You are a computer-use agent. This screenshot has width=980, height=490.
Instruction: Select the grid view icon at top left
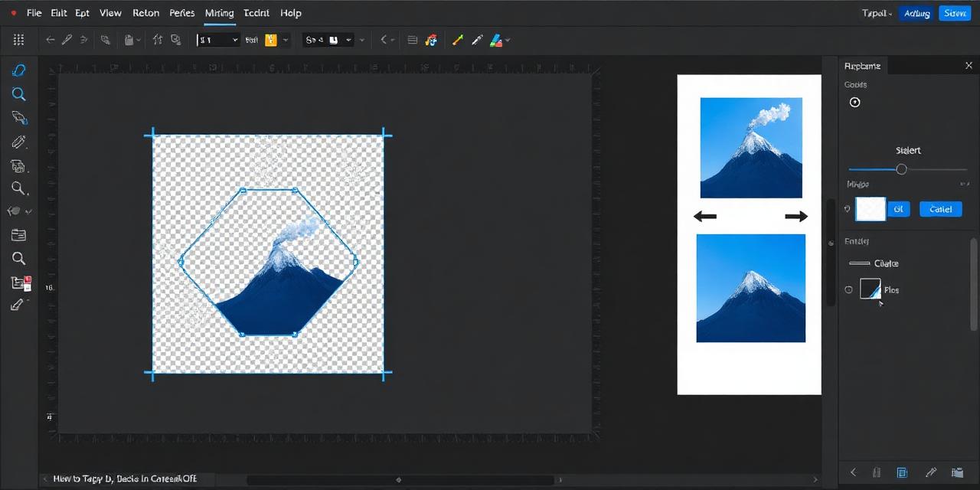[x=18, y=40]
